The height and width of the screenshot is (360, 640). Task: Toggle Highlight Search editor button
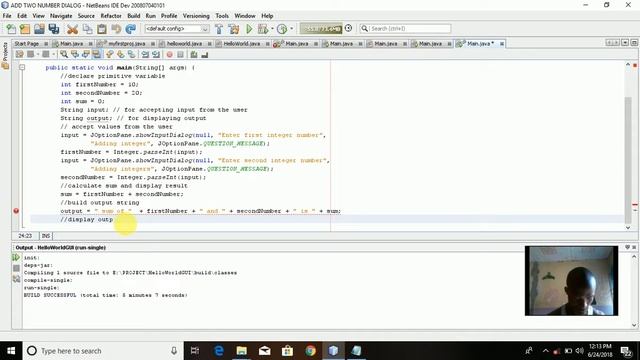96,54
